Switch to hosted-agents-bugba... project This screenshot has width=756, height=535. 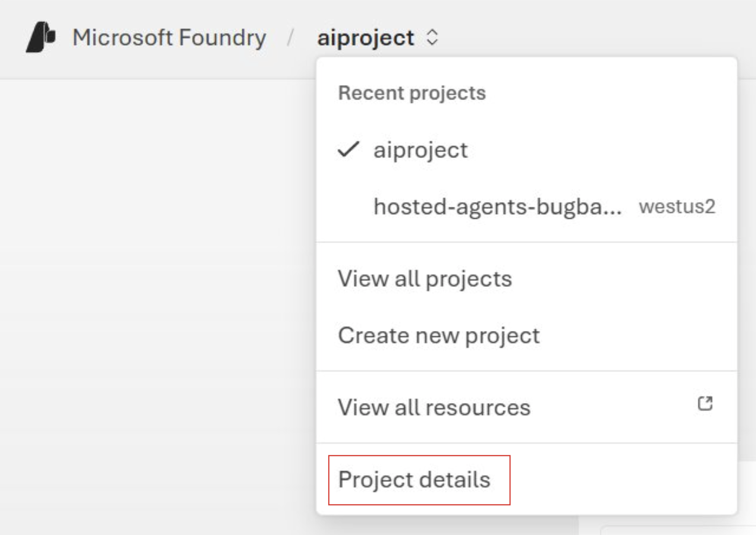point(497,206)
